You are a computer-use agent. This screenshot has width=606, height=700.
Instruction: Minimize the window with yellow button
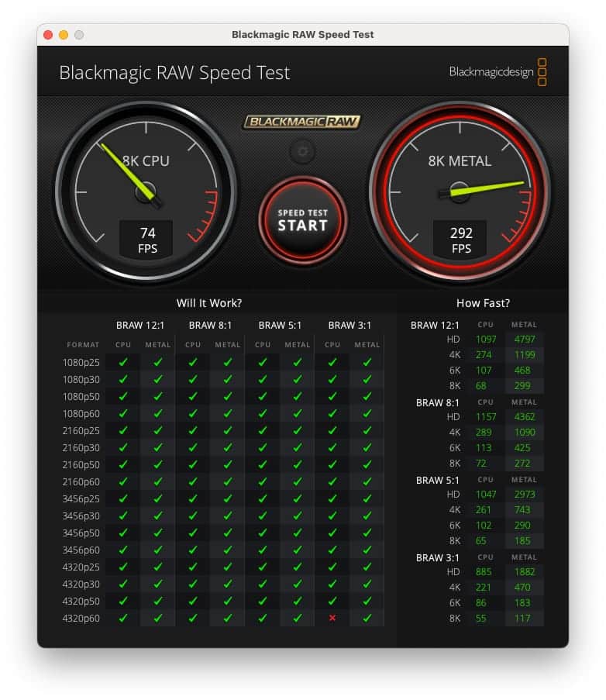click(64, 35)
